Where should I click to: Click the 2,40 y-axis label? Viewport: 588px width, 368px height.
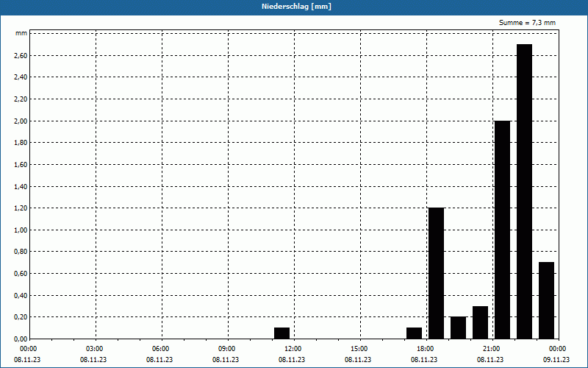pyautogui.click(x=21, y=77)
